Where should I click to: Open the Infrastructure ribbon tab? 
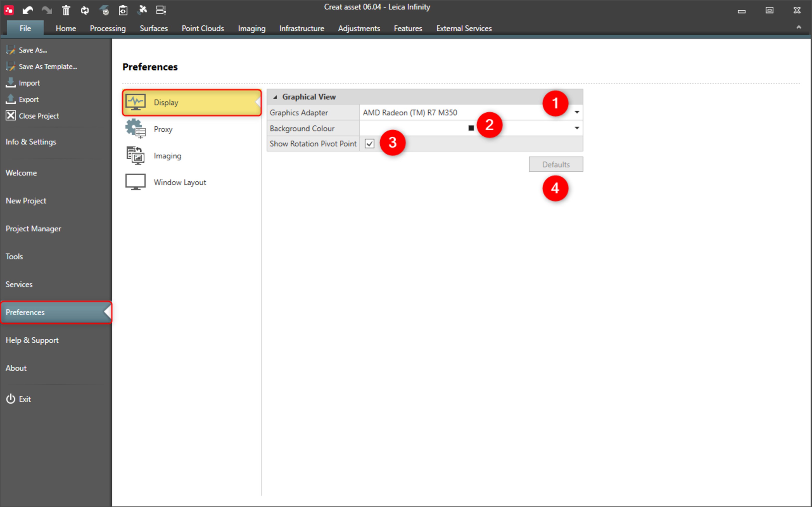tap(302, 28)
